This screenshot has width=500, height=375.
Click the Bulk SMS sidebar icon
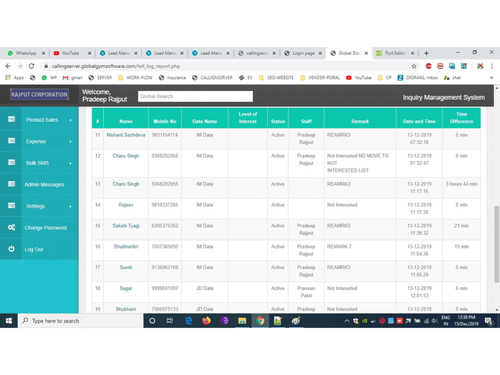click(11, 162)
